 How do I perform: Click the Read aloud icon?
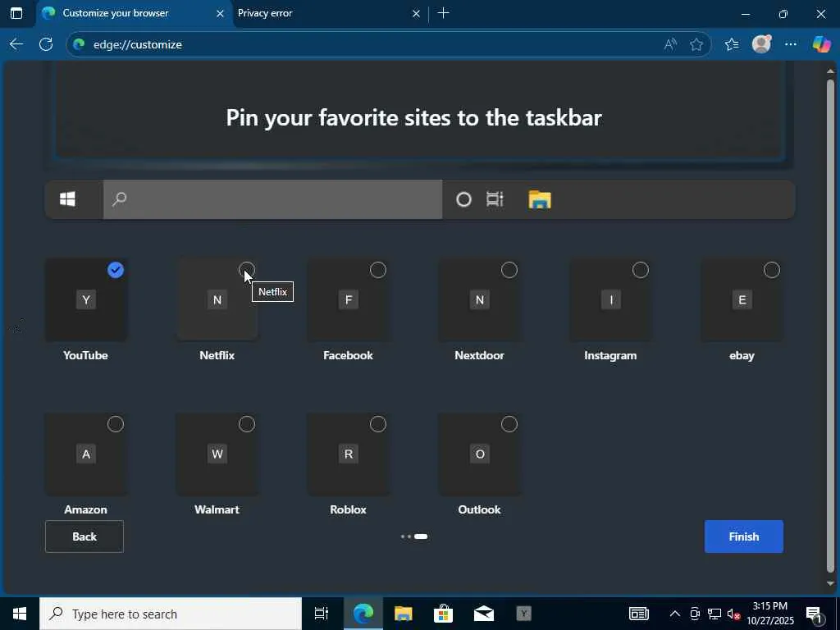click(670, 44)
